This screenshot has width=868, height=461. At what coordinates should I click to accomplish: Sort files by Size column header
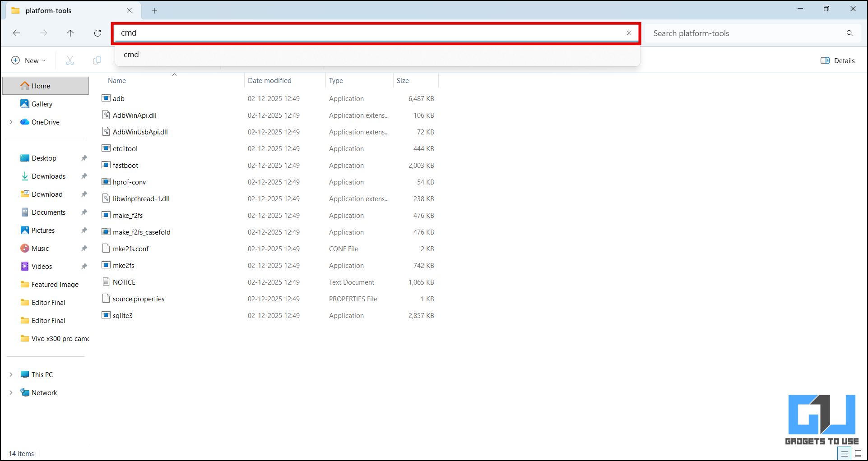pos(403,81)
